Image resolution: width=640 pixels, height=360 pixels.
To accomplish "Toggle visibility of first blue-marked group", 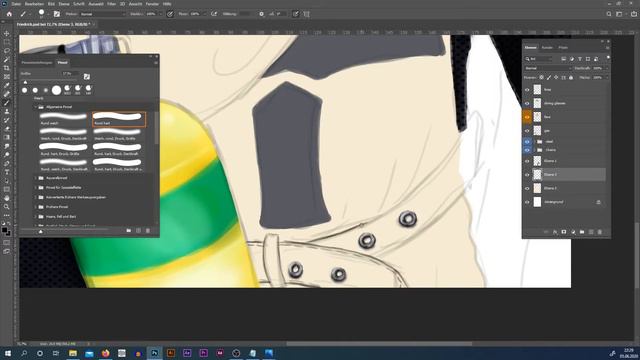I will pos(527,142).
